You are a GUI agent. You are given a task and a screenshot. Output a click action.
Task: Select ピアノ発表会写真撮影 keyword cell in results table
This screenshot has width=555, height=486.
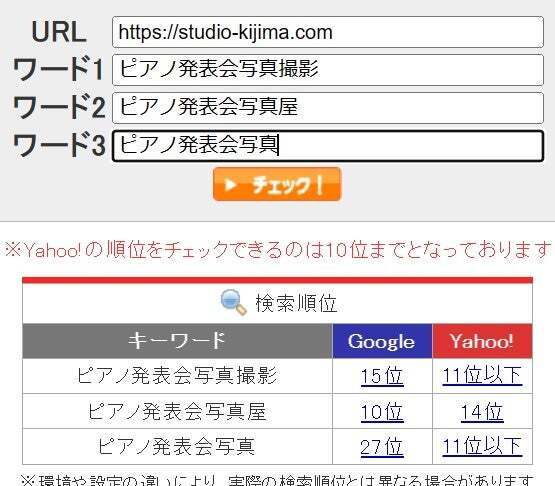point(177,376)
